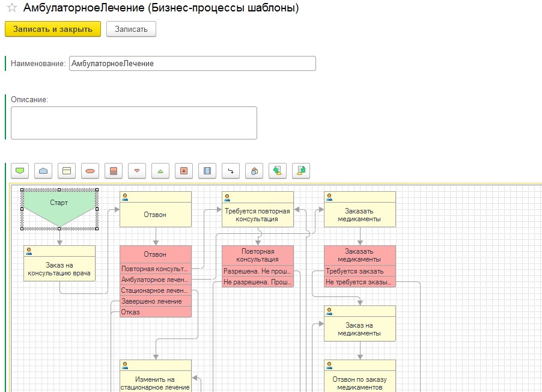
Task: Select the downward split triangle tool
Action: (137, 171)
